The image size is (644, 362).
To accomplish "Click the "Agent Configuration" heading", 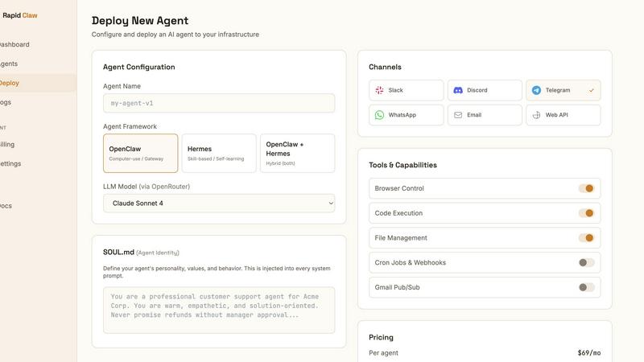I will pyautogui.click(x=138, y=67).
